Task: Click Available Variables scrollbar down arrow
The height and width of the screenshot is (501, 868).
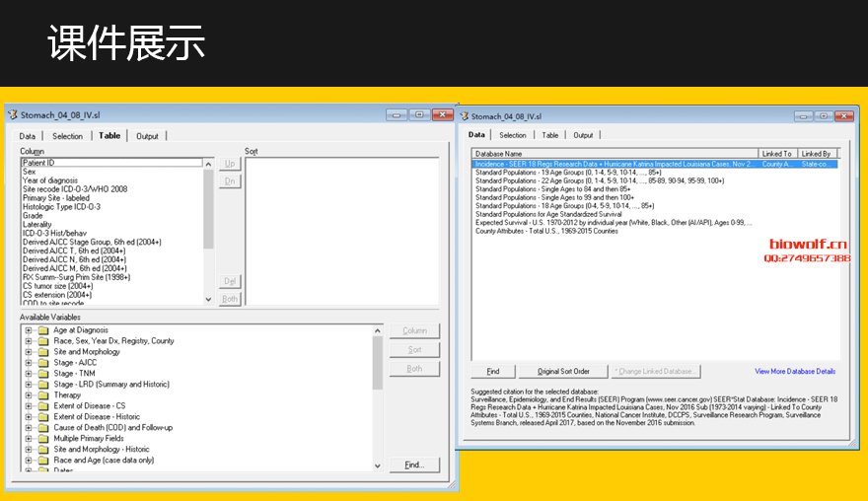Action: tap(378, 466)
